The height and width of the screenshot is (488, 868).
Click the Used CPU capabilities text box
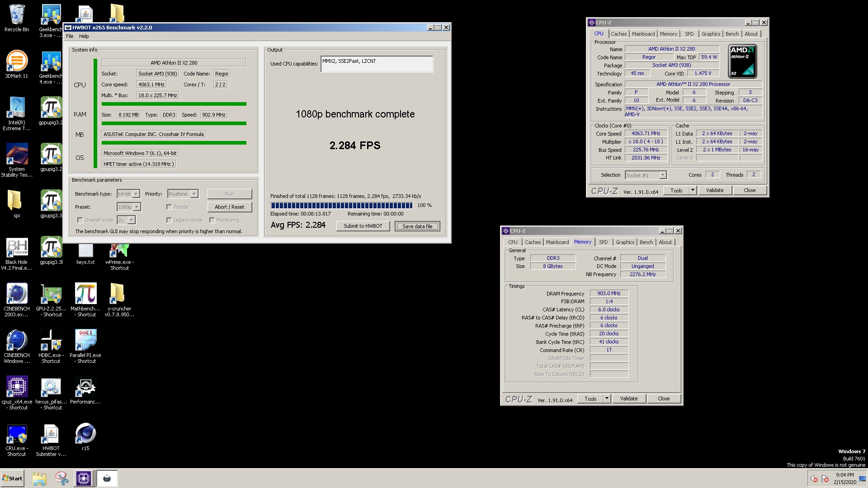click(x=377, y=64)
